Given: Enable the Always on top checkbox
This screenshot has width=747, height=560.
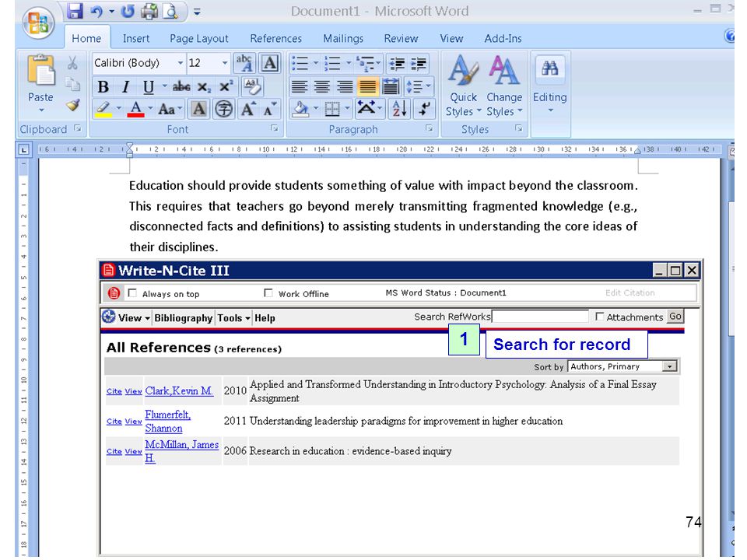Looking at the screenshot, I should [x=133, y=293].
